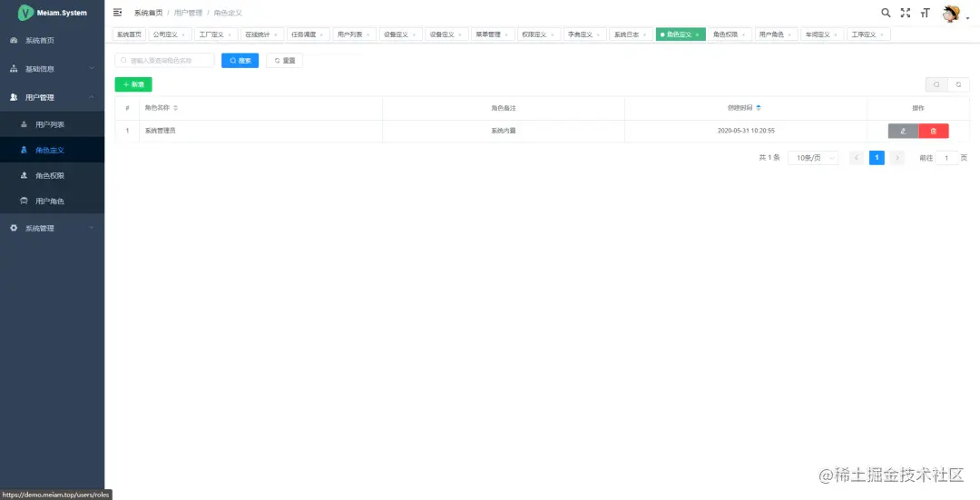This screenshot has width=980, height=500.
Task: Expand the 系统管理 sidebar menu
Action: tap(53, 228)
